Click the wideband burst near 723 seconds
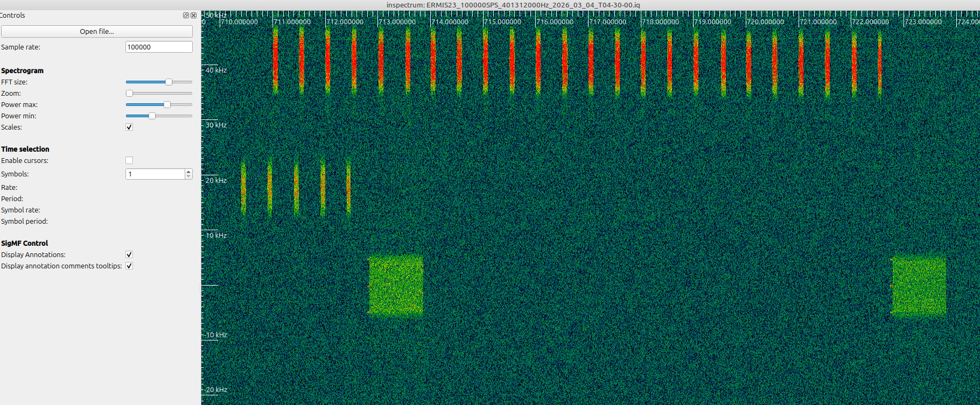 click(919, 286)
